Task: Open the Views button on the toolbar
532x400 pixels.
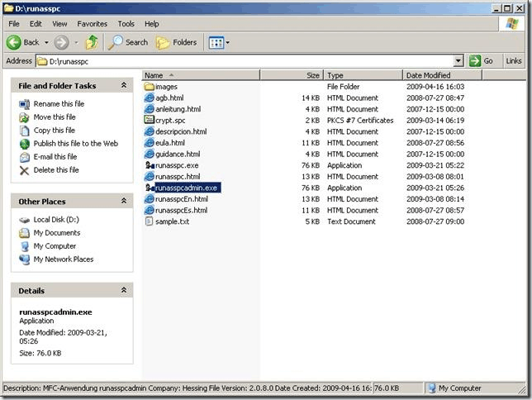Action: point(216,43)
